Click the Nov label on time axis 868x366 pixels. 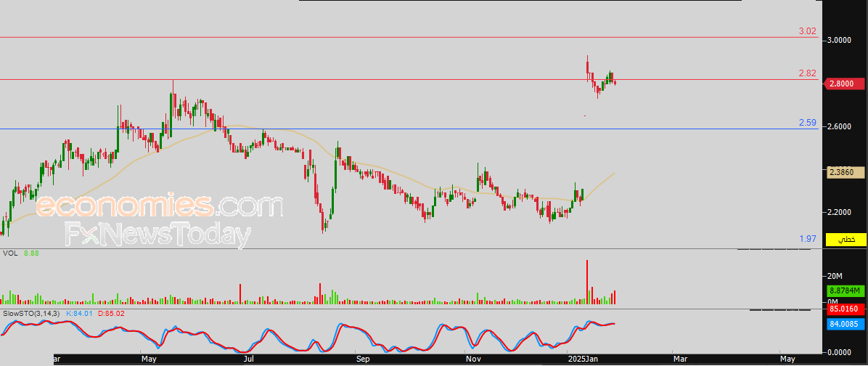472,359
